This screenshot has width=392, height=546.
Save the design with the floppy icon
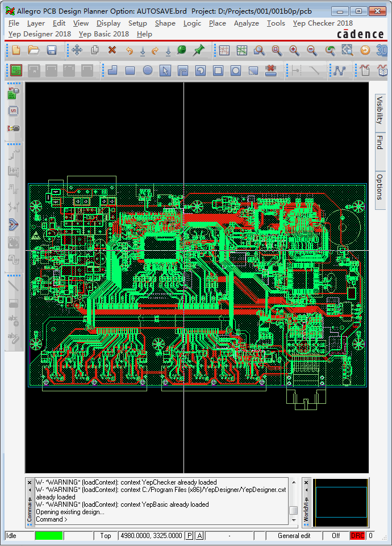click(52, 50)
